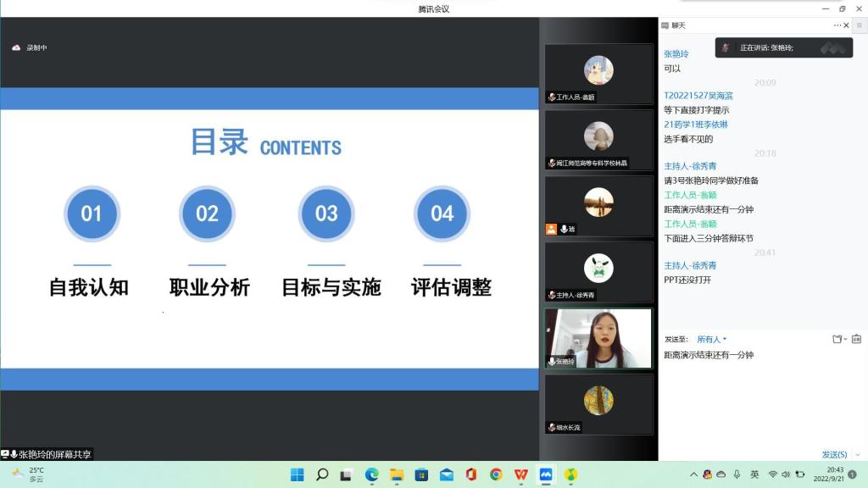This screenshot has height=488, width=868.
Task: Click 发送(S) to send the message
Action: coord(833,455)
